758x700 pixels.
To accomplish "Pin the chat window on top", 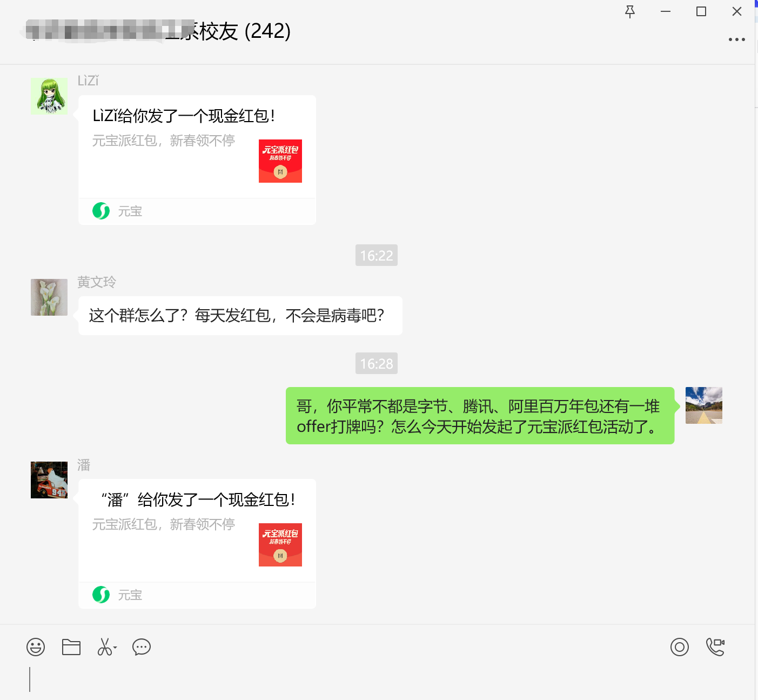I will point(630,11).
